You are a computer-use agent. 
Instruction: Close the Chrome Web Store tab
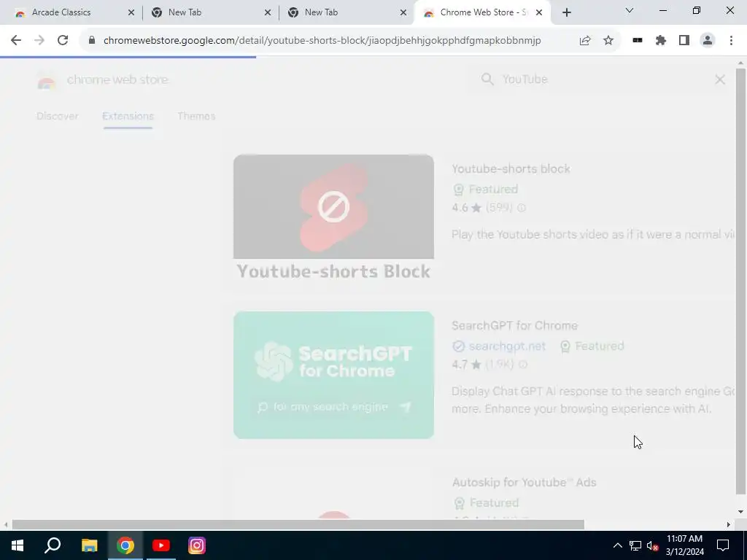[x=539, y=12]
